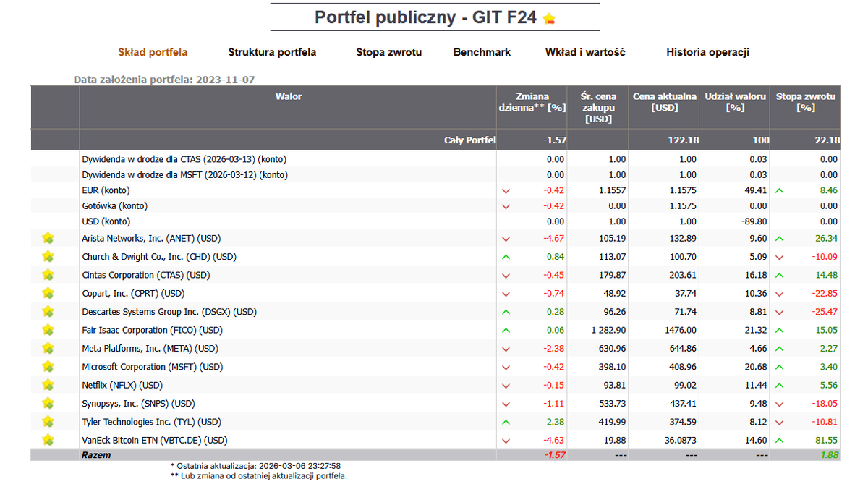868x492 pixels.
Task: Click red down arrow beside Synopsys return -18.05
Action: 779,404
